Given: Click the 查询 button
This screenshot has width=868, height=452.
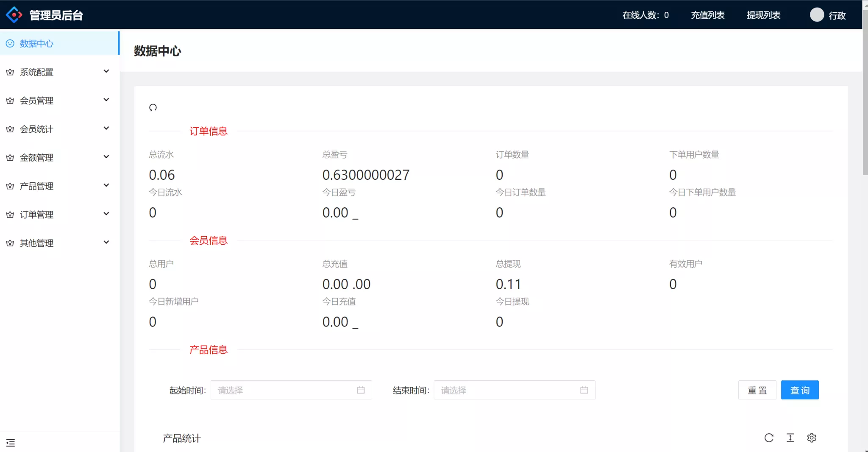Looking at the screenshot, I should (x=800, y=390).
